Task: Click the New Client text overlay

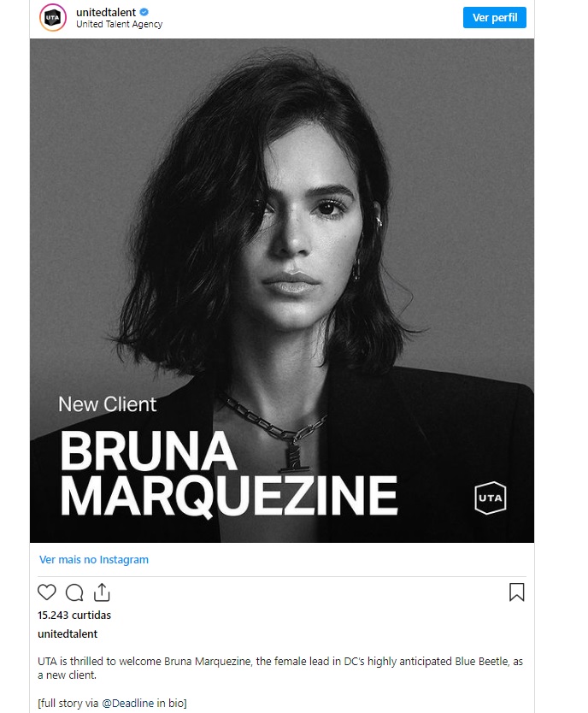Action: coord(107,404)
